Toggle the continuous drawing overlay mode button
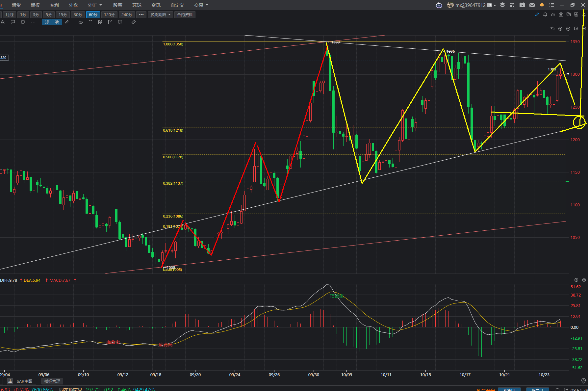Image resolution: width=588 pixels, height=391 pixels. pyautogui.click(x=57, y=22)
